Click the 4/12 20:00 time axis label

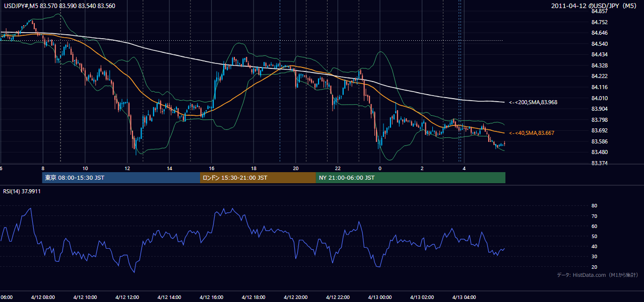click(x=296, y=297)
